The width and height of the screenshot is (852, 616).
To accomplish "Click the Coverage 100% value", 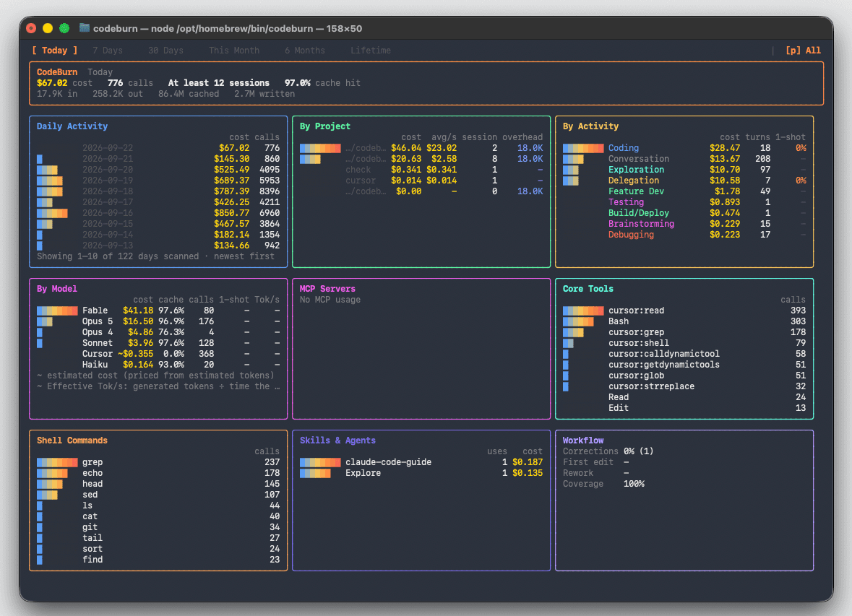I will [x=634, y=484].
